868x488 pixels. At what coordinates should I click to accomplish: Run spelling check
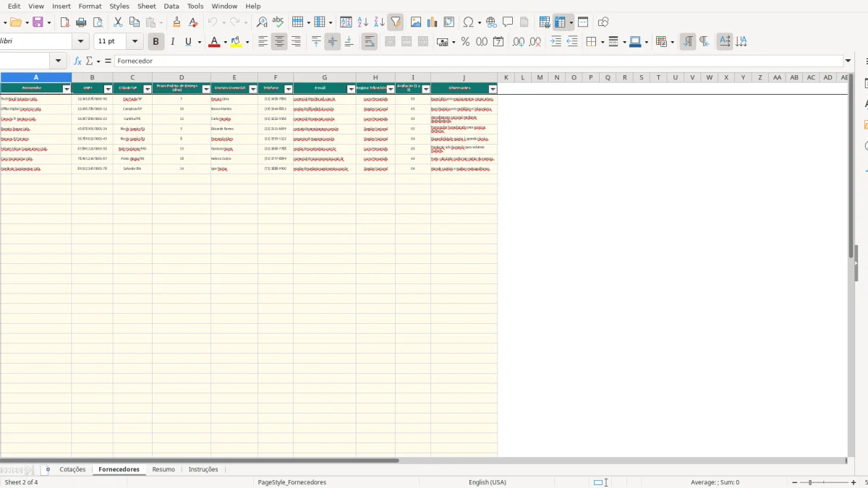[x=278, y=22]
